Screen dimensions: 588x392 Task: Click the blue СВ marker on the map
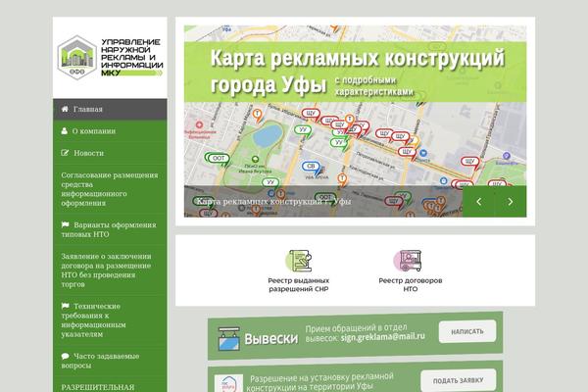click(x=312, y=168)
